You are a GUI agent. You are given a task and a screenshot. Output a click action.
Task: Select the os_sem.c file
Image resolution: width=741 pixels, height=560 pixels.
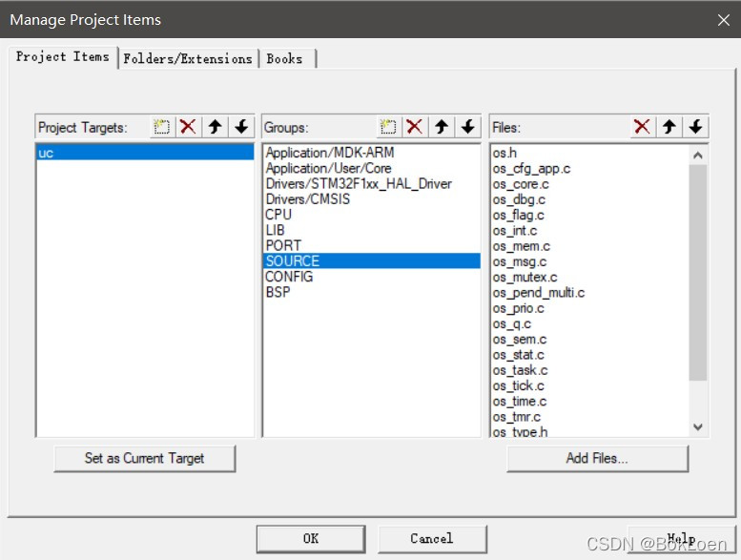(589, 340)
